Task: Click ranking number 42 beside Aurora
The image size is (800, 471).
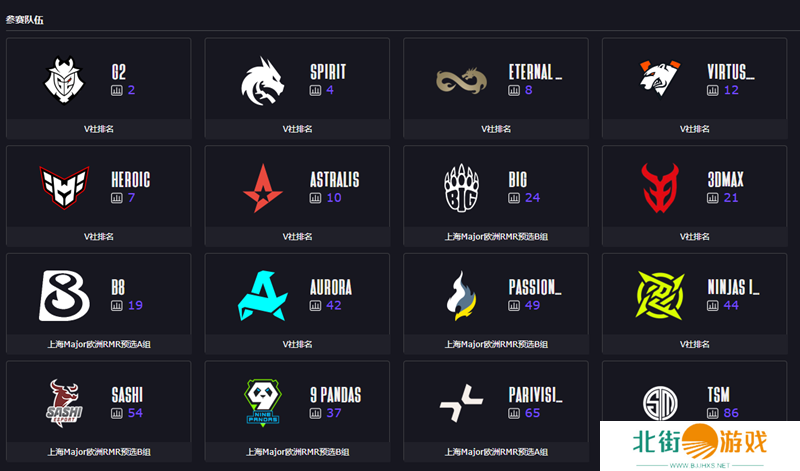Action: [x=334, y=305]
